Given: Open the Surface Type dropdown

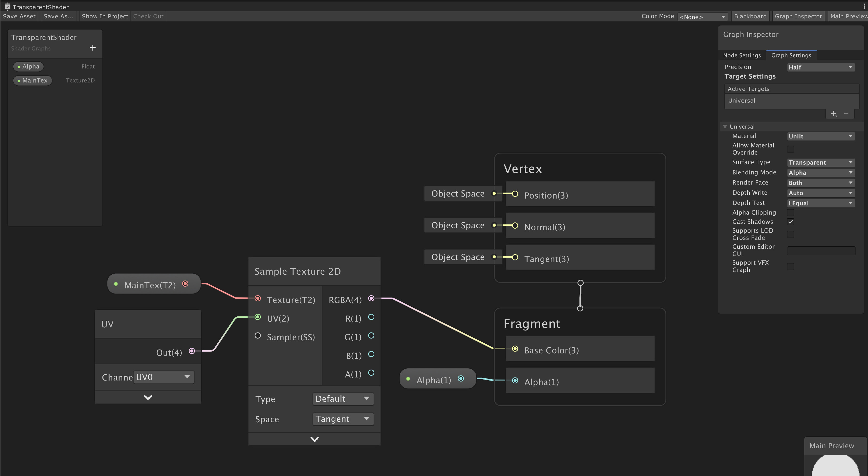Looking at the screenshot, I should 821,162.
